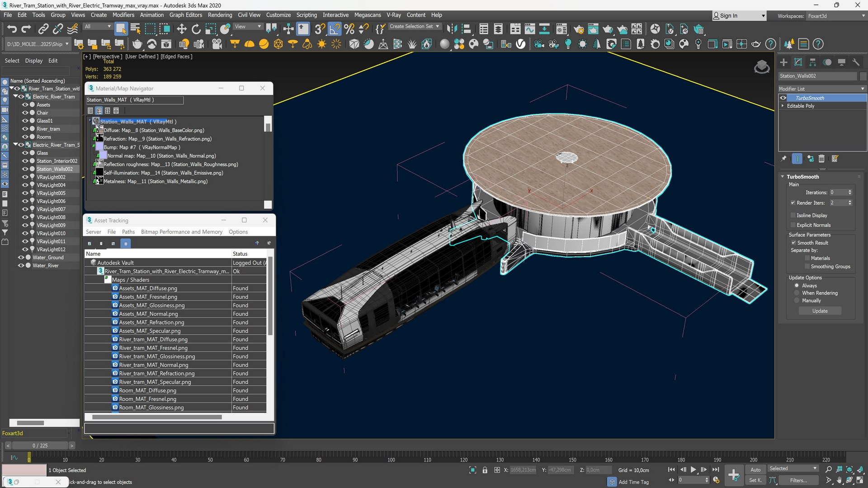Select the When Rendering update option

point(797,293)
